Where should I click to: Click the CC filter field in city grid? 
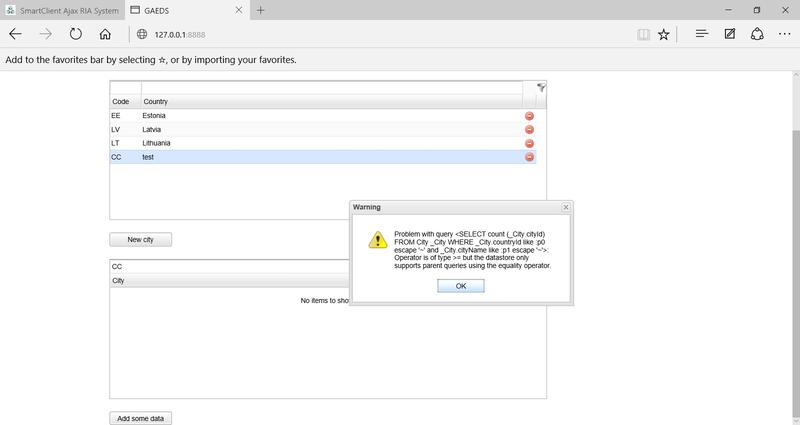(x=230, y=267)
